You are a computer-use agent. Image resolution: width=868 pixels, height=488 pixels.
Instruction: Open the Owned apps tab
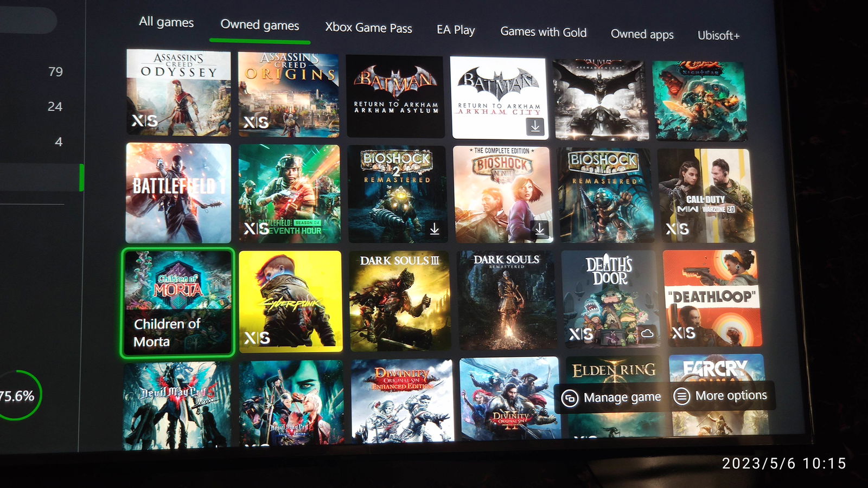coord(642,34)
